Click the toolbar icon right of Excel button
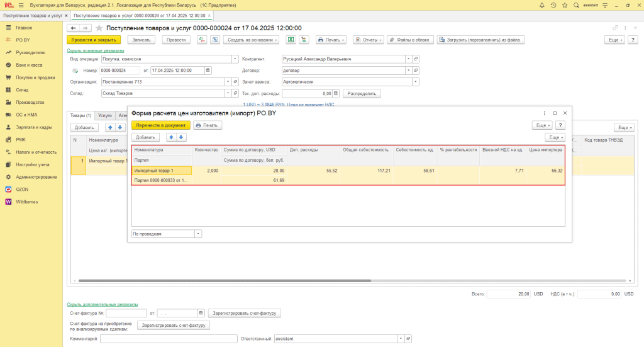Viewport: 644px width, 347px height. pos(304,40)
